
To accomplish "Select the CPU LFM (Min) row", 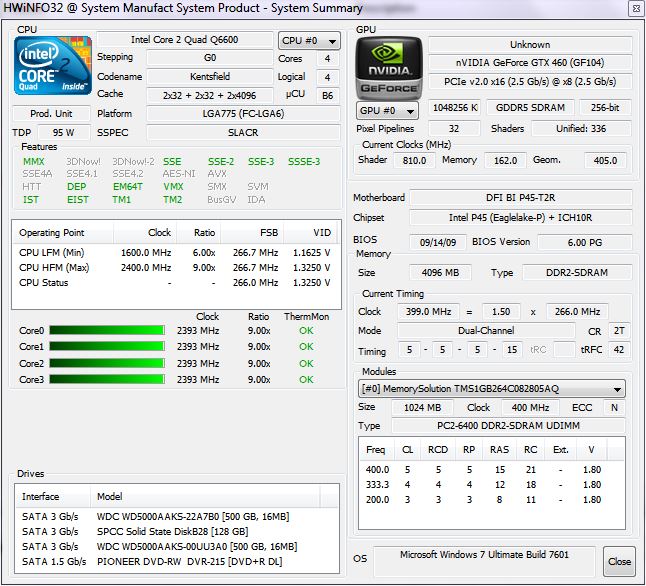I will (176, 252).
